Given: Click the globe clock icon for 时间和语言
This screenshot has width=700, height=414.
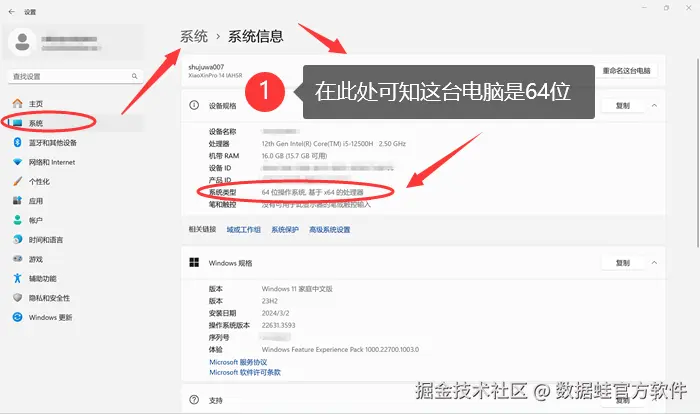Looking at the screenshot, I should (x=17, y=239).
